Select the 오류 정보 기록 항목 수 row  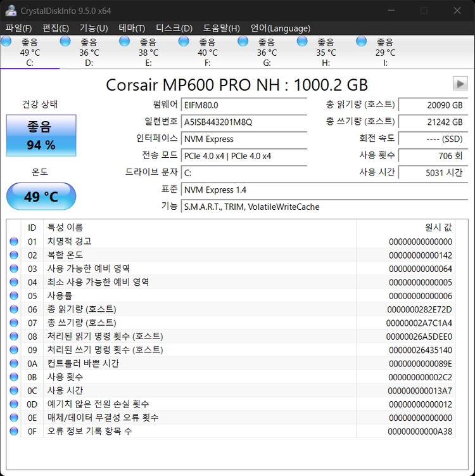231,431
